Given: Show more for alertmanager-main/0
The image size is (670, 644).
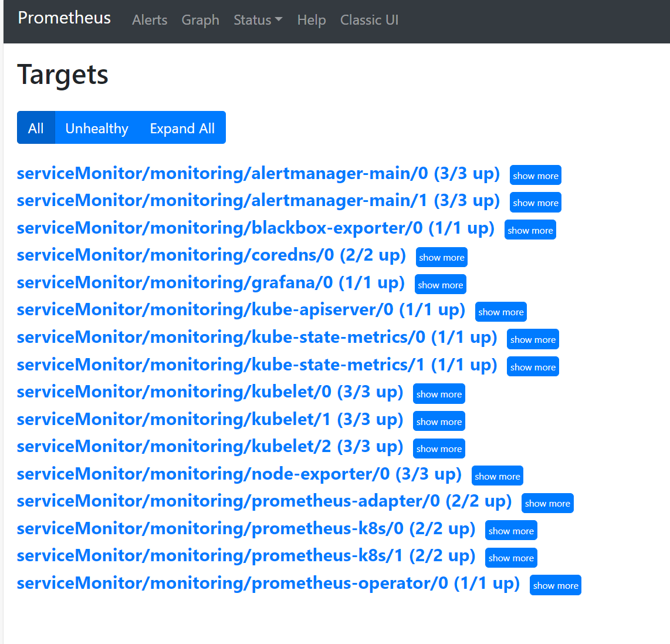Looking at the screenshot, I should pyautogui.click(x=536, y=176).
